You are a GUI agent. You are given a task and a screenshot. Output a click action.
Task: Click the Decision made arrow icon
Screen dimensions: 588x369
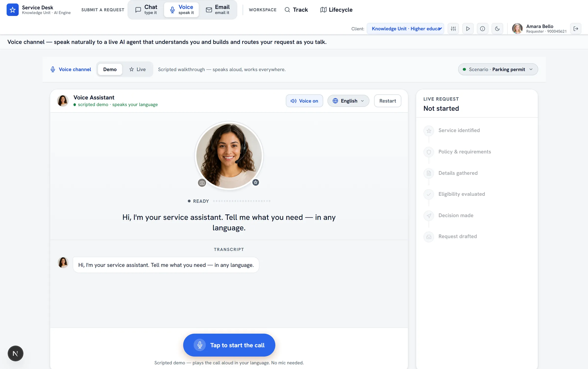tap(429, 216)
